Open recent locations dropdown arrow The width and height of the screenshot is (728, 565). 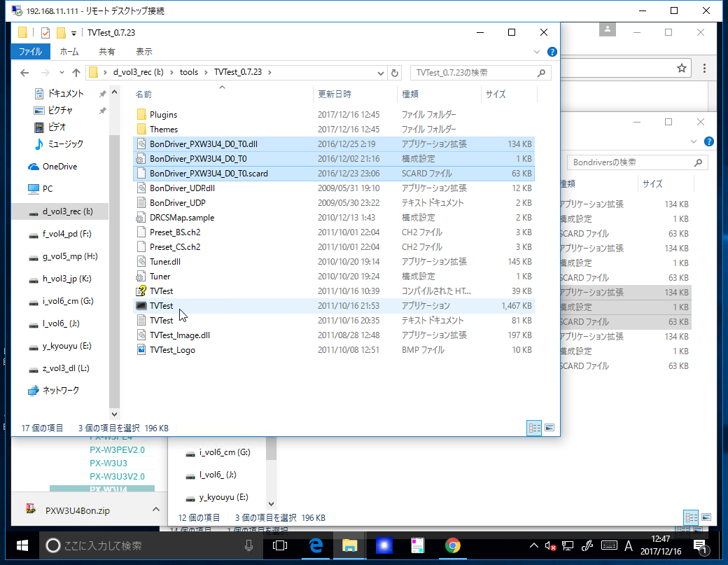pos(62,72)
